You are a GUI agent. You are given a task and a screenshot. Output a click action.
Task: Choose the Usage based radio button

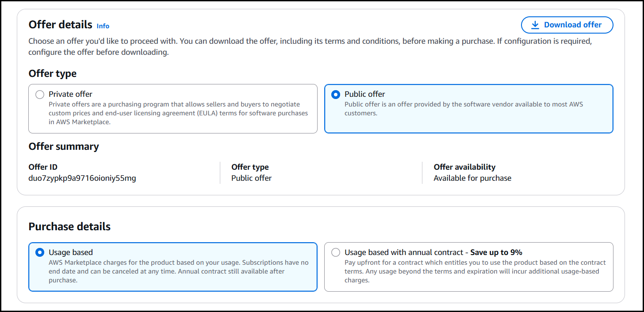(x=40, y=253)
